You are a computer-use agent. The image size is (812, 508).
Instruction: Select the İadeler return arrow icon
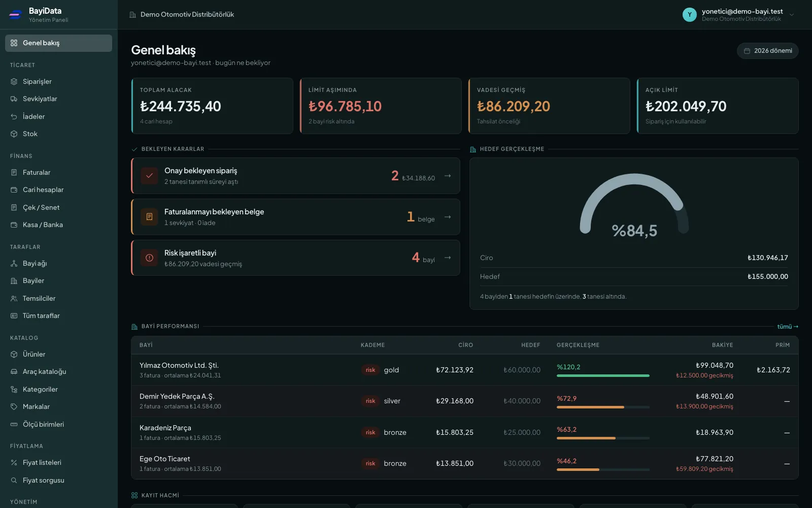pos(14,116)
